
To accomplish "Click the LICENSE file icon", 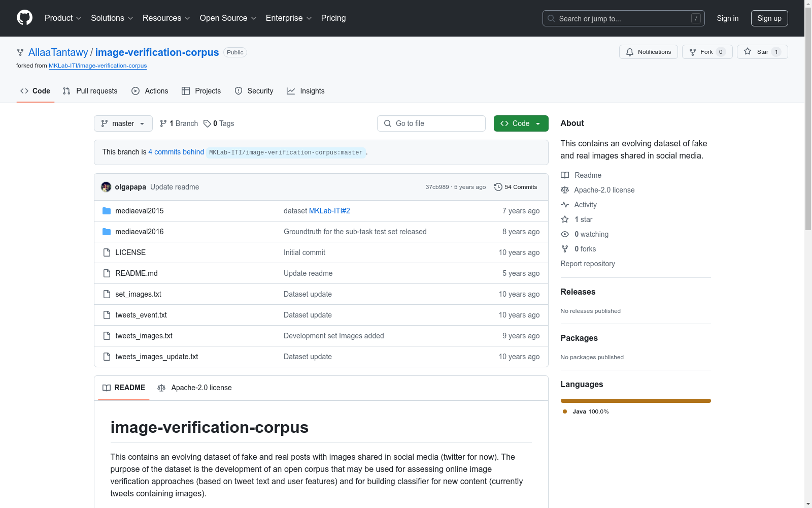I will pos(107,252).
